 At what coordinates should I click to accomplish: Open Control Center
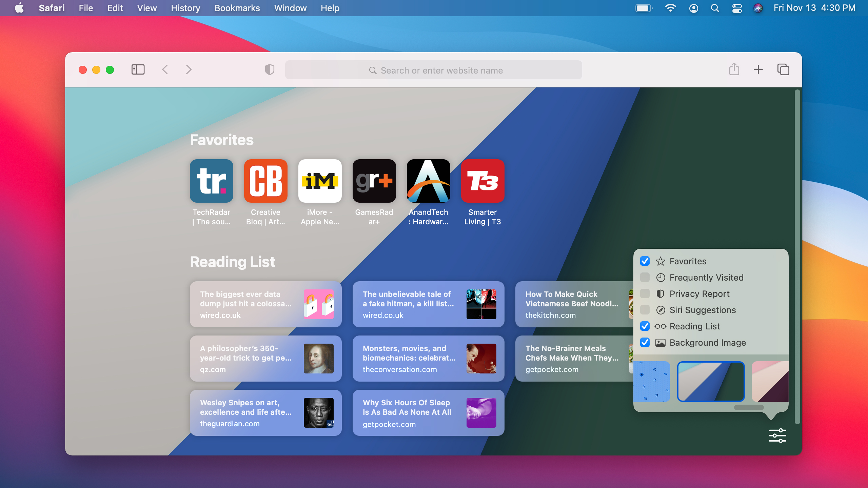click(x=737, y=8)
